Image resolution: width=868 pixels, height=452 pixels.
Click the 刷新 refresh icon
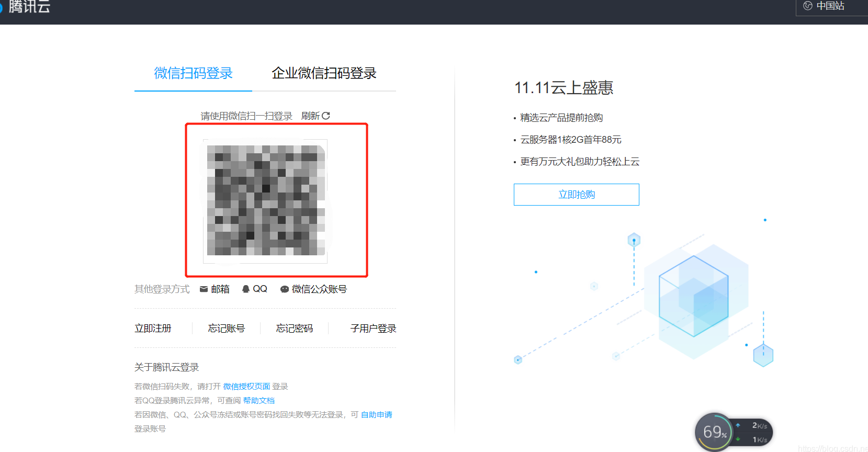coord(326,116)
